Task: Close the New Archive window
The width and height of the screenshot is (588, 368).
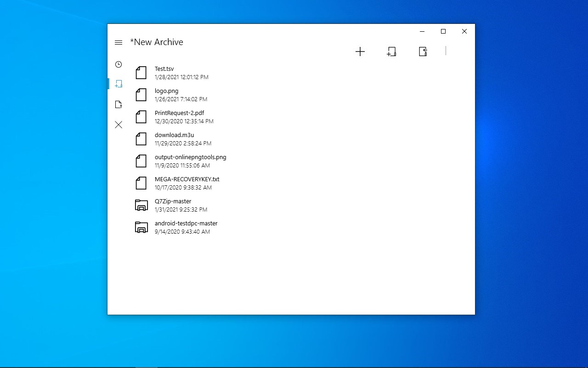Action: [x=464, y=32]
